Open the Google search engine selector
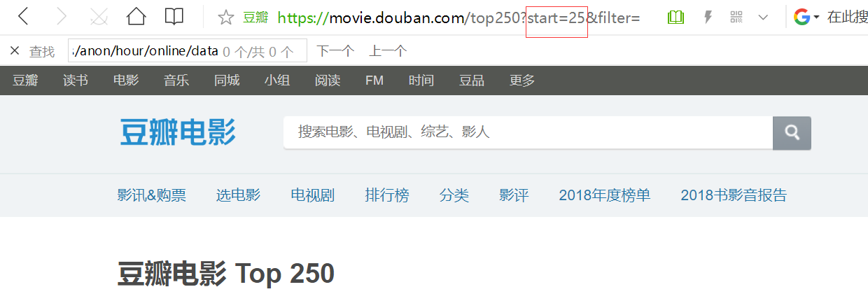Viewport: 868px width, 301px height. tap(806, 17)
